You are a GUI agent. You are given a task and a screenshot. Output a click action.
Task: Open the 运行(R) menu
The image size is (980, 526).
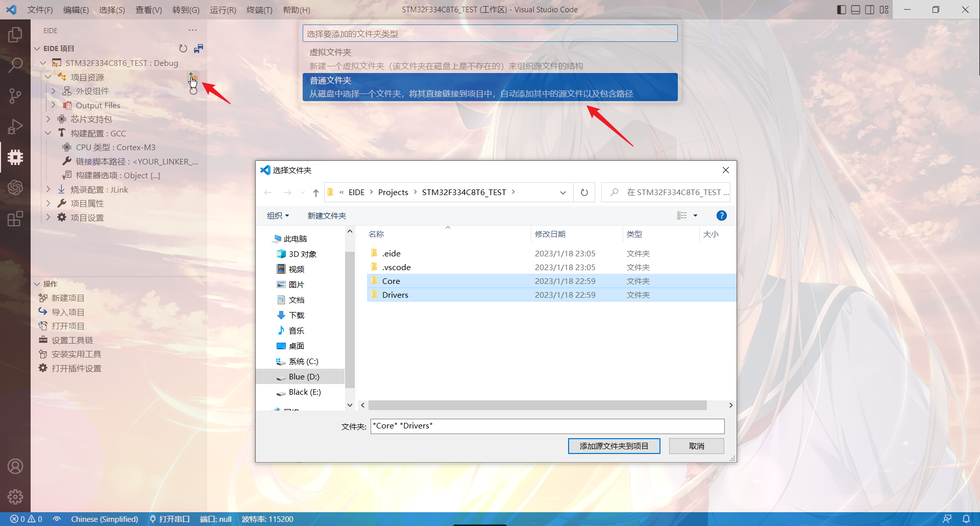pos(223,10)
